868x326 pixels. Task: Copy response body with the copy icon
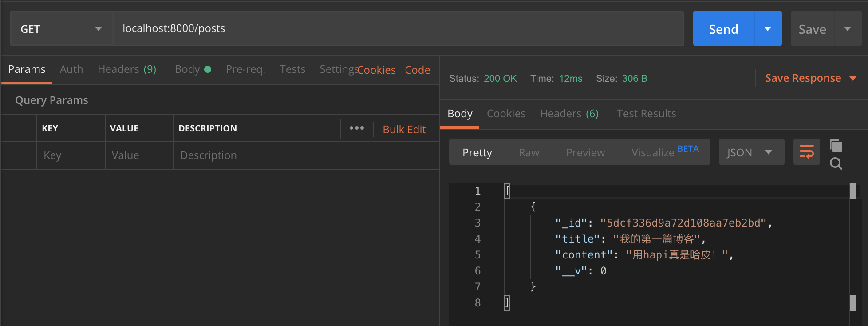tap(836, 146)
